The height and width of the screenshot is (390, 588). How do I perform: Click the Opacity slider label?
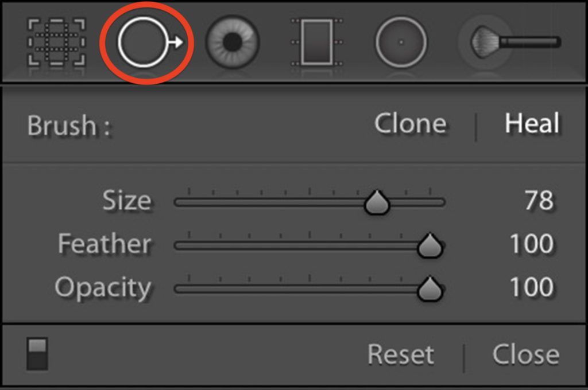click(103, 287)
